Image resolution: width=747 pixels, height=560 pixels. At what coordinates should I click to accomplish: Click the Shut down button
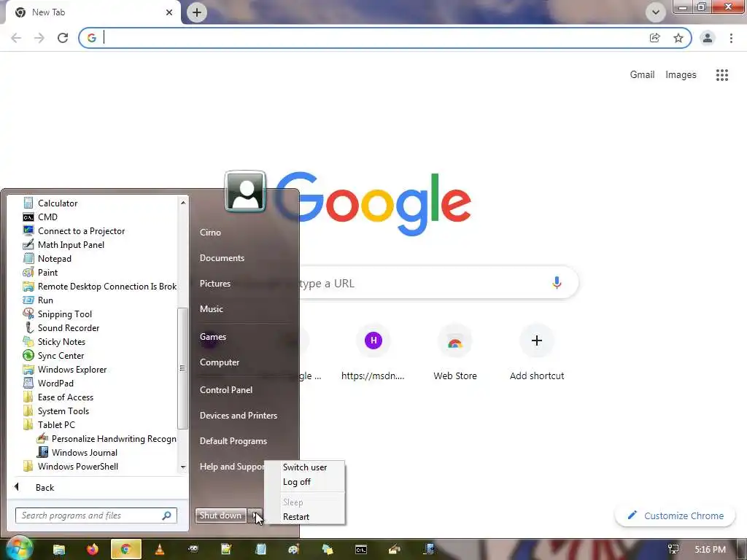click(x=220, y=516)
